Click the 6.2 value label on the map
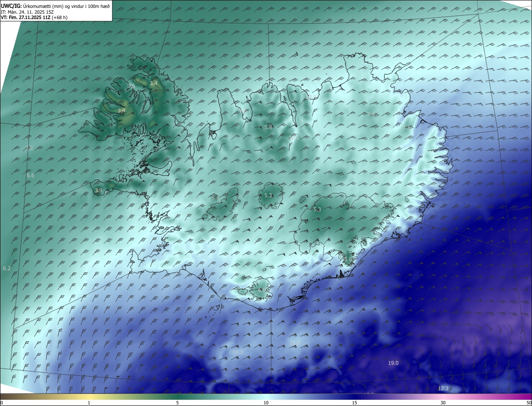The image size is (532, 406). tap(7, 269)
